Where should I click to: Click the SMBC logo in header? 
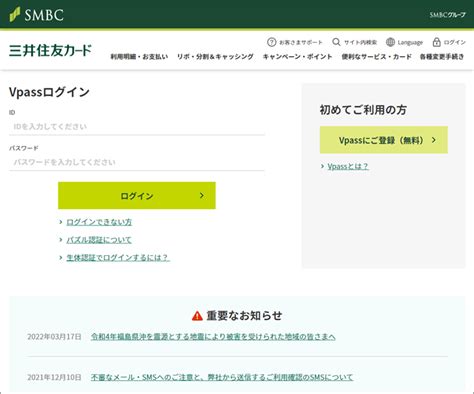(x=36, y=15)
